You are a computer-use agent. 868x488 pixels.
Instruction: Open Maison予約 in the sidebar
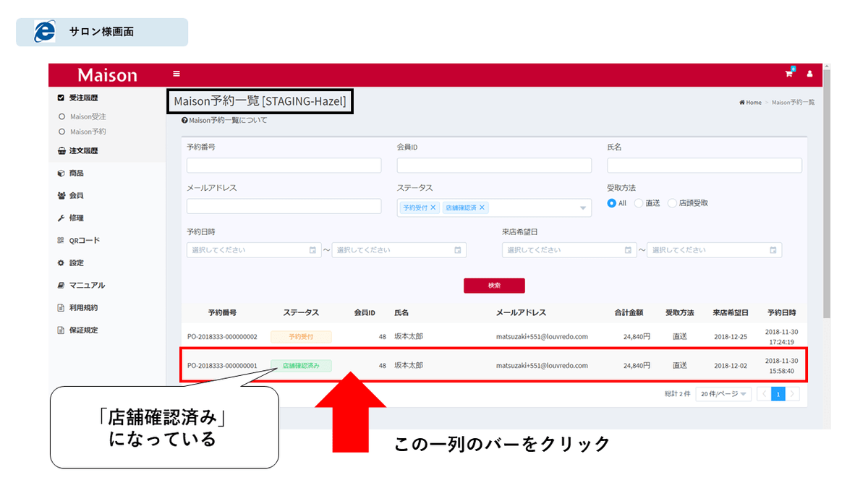point(88,132)
